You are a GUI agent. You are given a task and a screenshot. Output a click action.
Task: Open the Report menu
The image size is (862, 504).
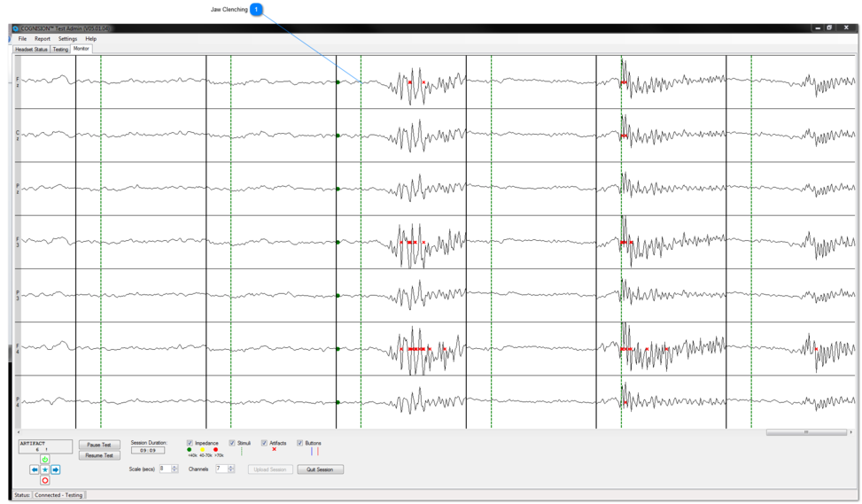click(43, 39)
